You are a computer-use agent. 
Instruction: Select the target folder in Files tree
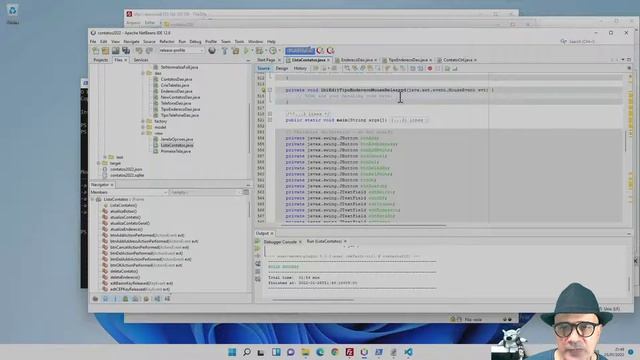(115, 163)
